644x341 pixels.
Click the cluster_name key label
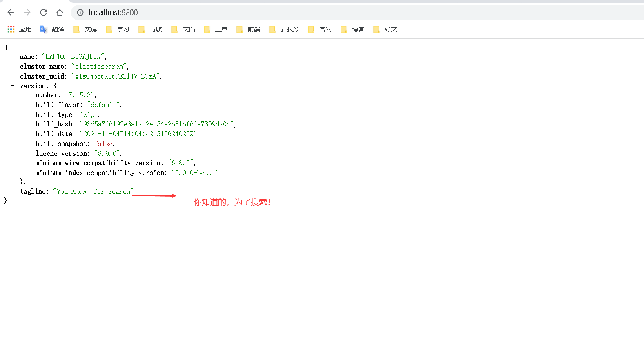pyautogui.click(x=42, y=66)
